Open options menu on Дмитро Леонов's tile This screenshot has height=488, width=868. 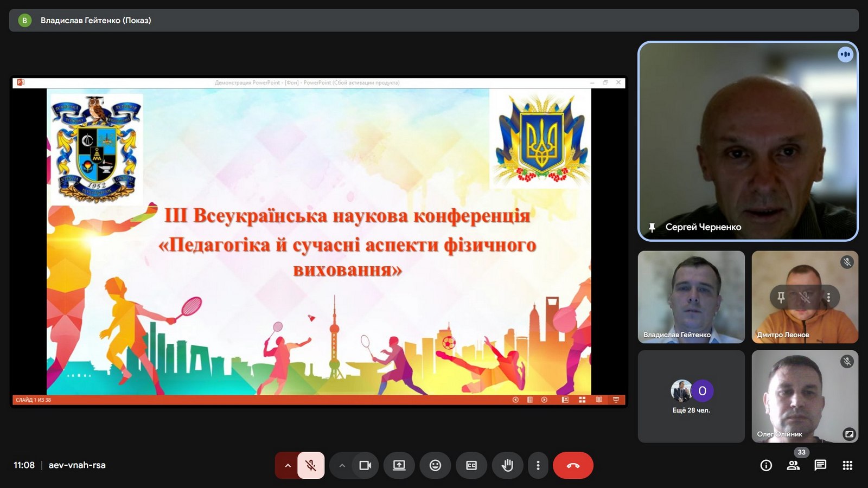828,297
